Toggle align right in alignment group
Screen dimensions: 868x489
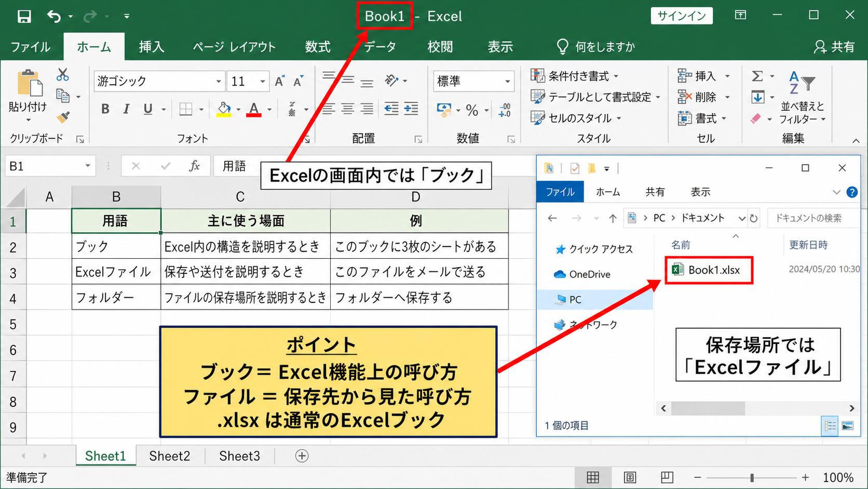pos(367,109)
